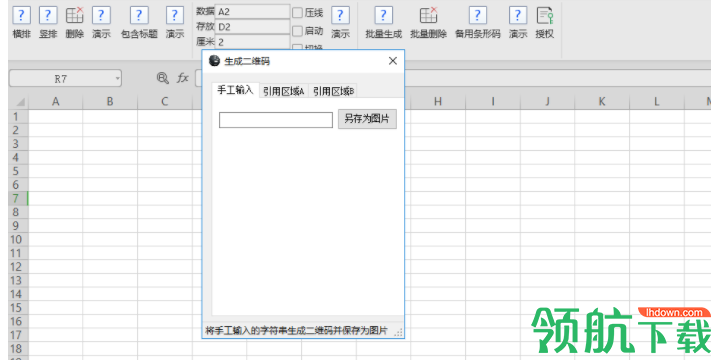Select column A header
711x360 pixels.
tap(55, 102)
